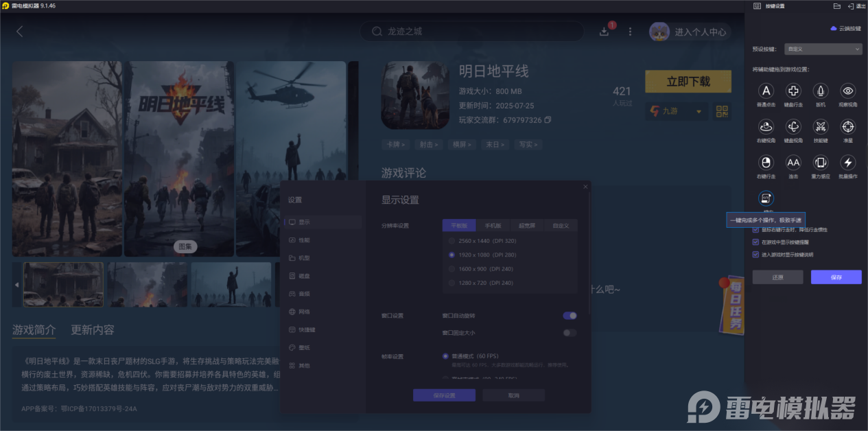Image resolution: width=868 pixels, height=431 pixels.
Task: Toggle 窗口自动旋转 switch
Action: [x=570, y=316]
